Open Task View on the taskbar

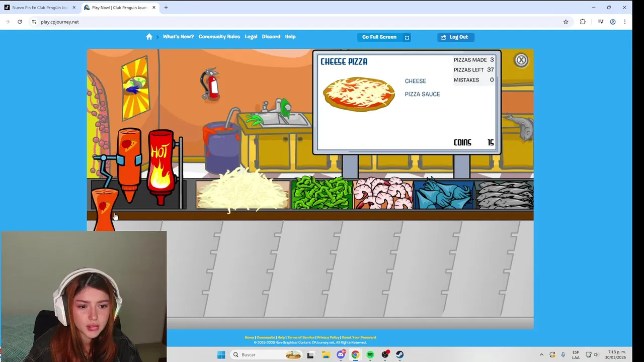coord(310,354)
